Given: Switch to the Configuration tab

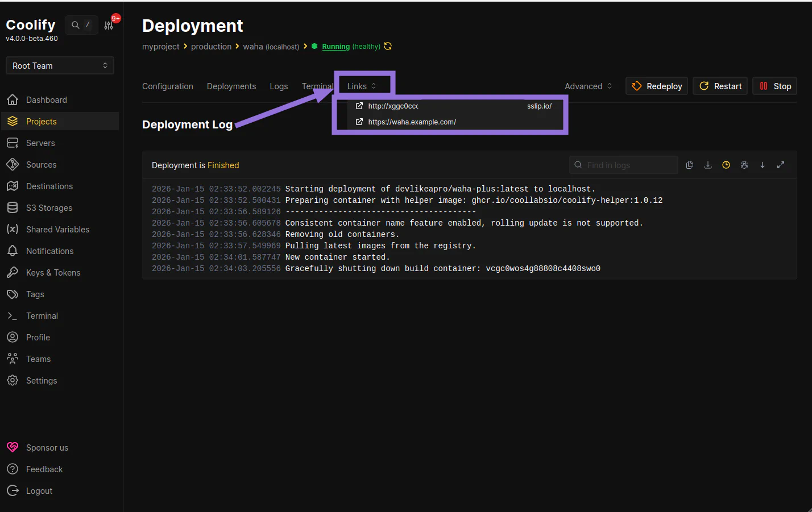Looking at the screenshot, I should click(168, 86).
